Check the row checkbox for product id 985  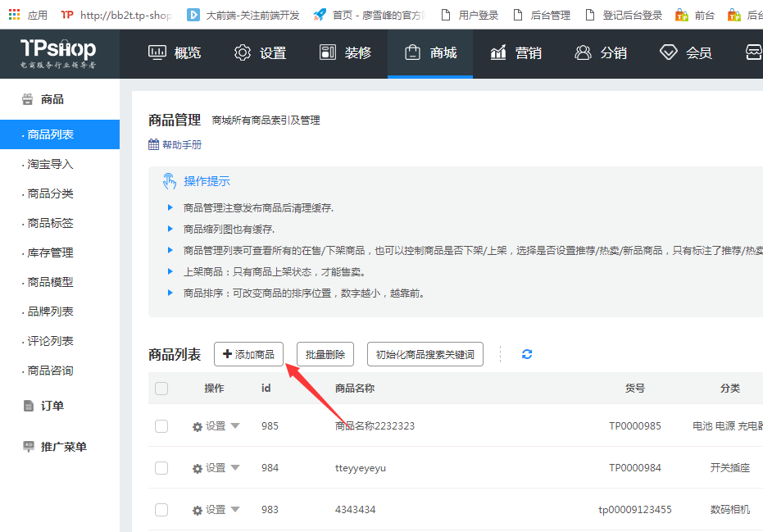(161, 425)
